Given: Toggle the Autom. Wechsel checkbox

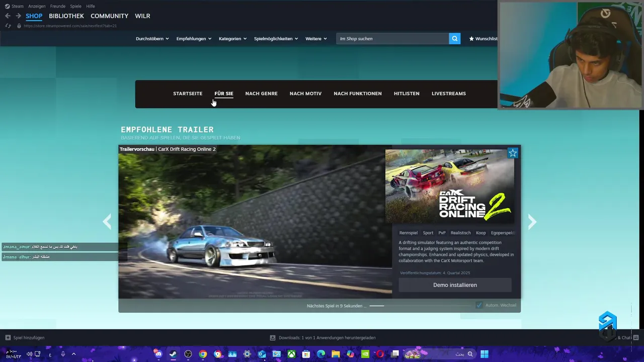Looking at the screenshot, I should [479, 305].
